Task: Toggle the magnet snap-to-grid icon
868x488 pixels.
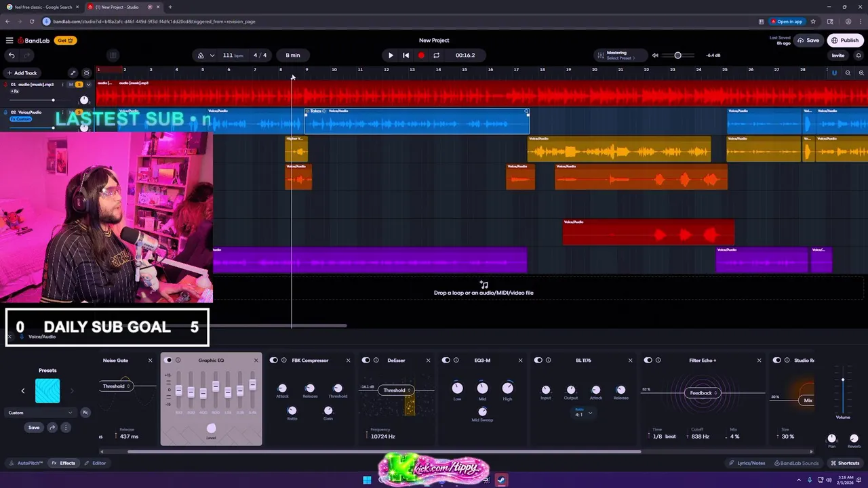Action: coord(835,73)
